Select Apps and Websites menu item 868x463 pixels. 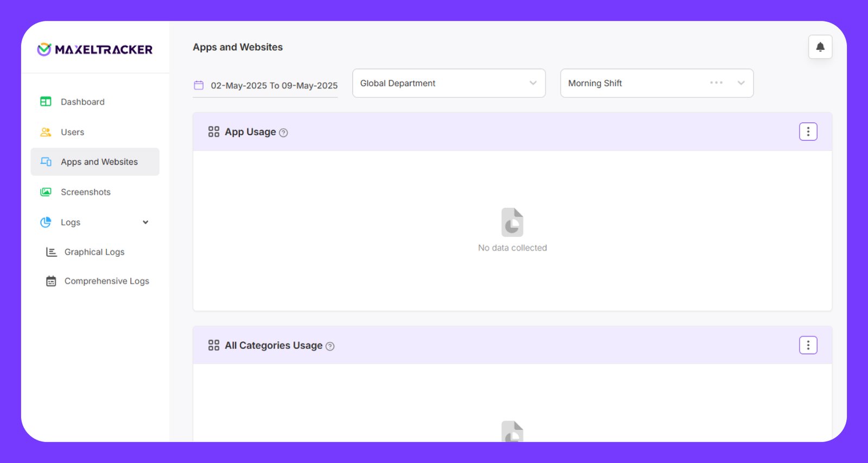(x=99, y=162)
